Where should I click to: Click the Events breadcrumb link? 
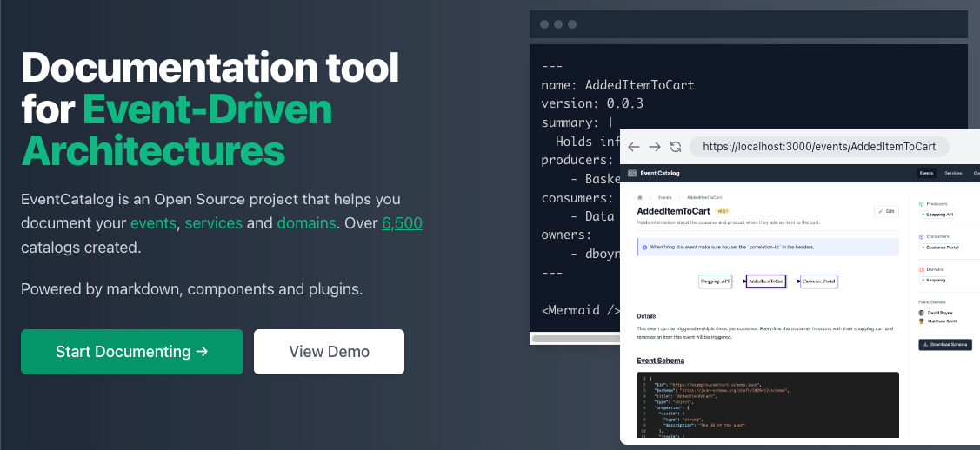click(x=664, y=196)
